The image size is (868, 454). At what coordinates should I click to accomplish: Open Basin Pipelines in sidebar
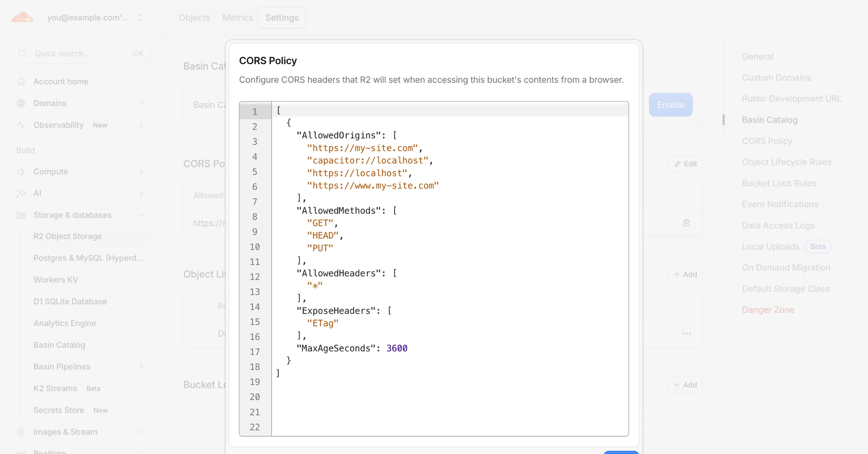pos(62,367)
